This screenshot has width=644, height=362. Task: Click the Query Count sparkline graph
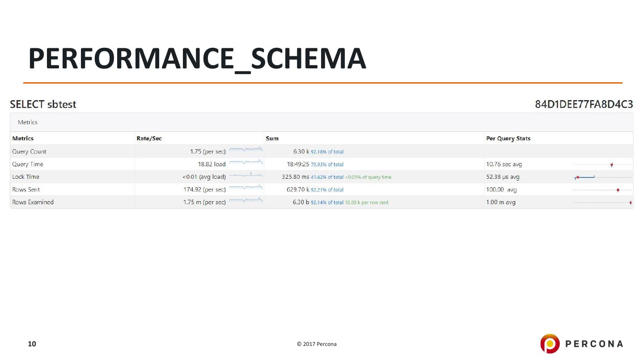[246, 149]
